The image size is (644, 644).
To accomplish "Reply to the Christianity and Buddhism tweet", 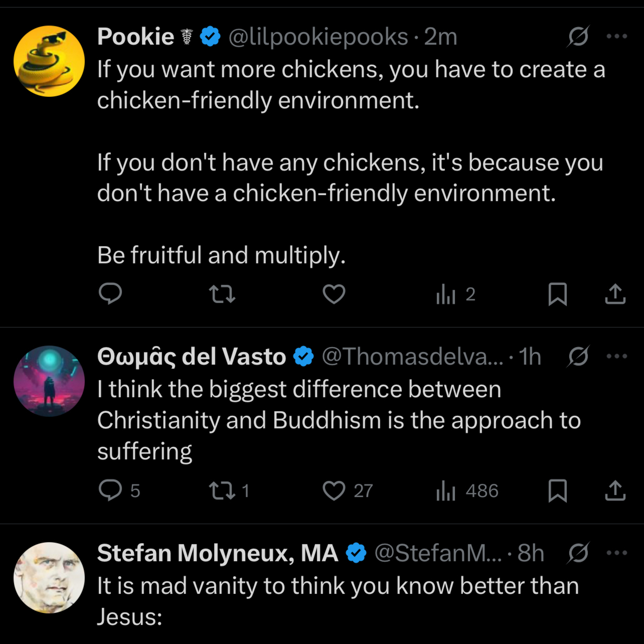I will pos(110,490).
